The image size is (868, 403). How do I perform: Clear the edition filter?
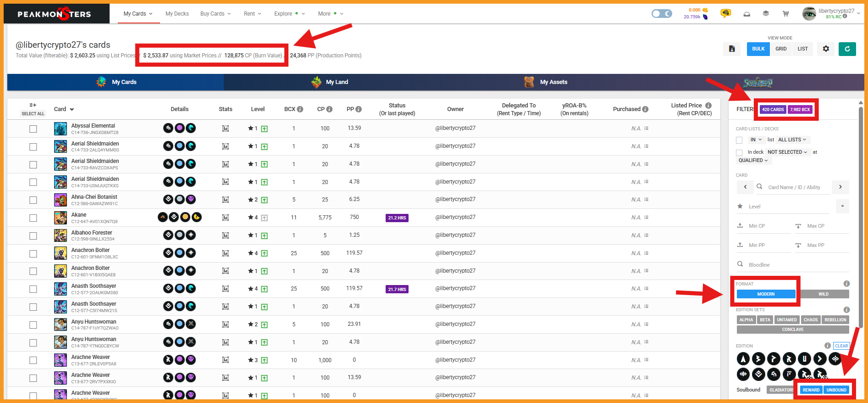click(841, 346)
